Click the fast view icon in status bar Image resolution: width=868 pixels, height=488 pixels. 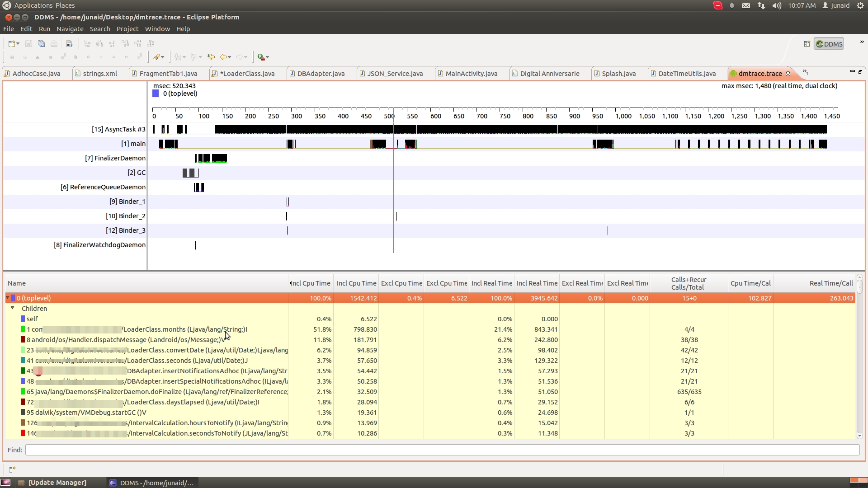click(12, 469)
